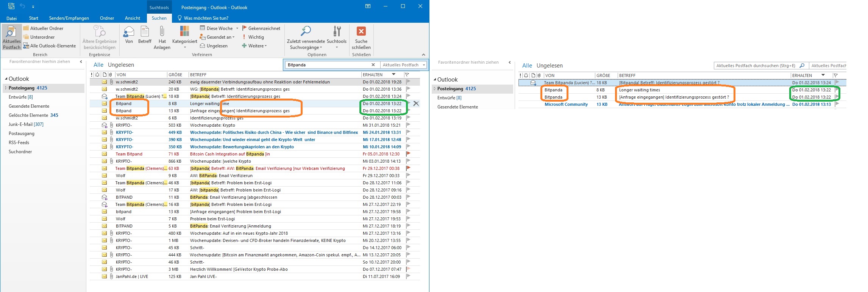Open Junk-E-Mail [307] folder
Image resolution: width=868 pixels, height=292 pixels.
click(x=26, y=124)
